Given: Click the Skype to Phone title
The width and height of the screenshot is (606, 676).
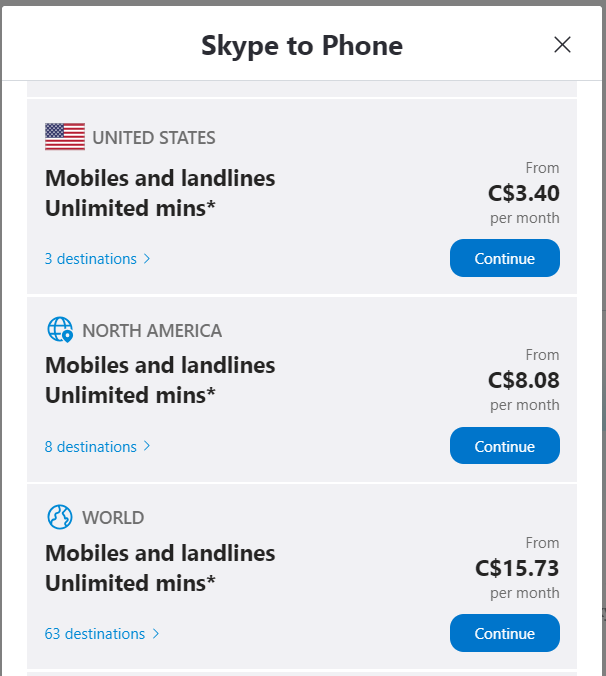Looking at the screenshot, I should coord(302,45).
